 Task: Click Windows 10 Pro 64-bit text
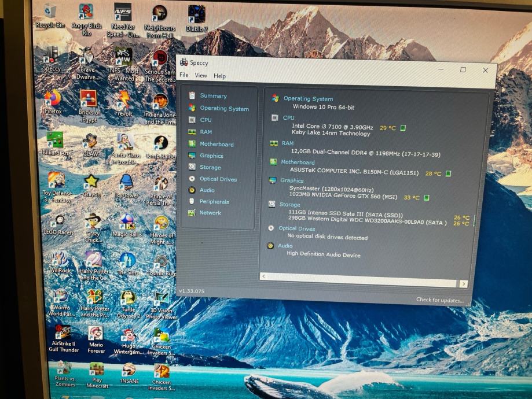(x=324, y=107)
